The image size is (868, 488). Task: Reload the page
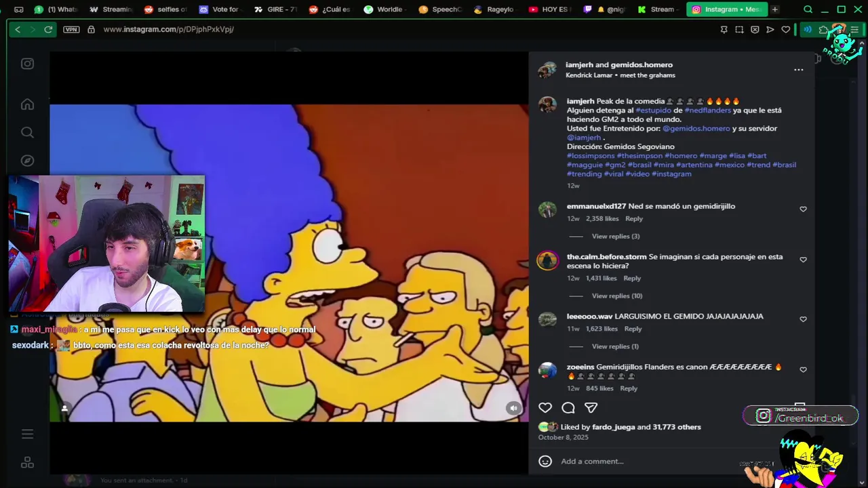pos(48,29)
